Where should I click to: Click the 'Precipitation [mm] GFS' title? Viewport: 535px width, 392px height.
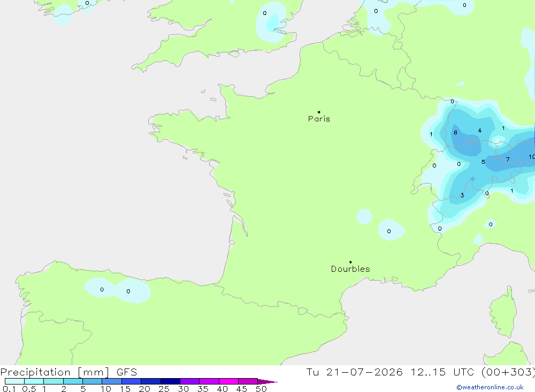[x=68, y=372]
